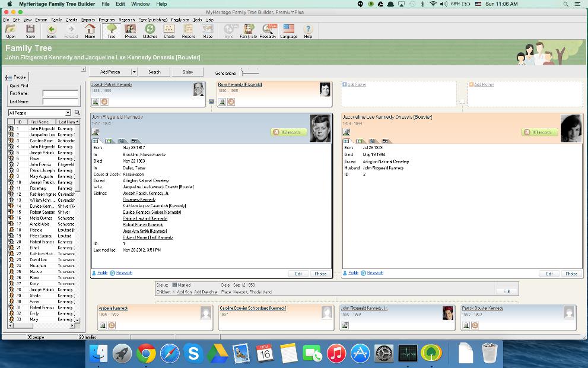
Task: Open Jacqueline's 101 records button
Action: pos(539,132)
